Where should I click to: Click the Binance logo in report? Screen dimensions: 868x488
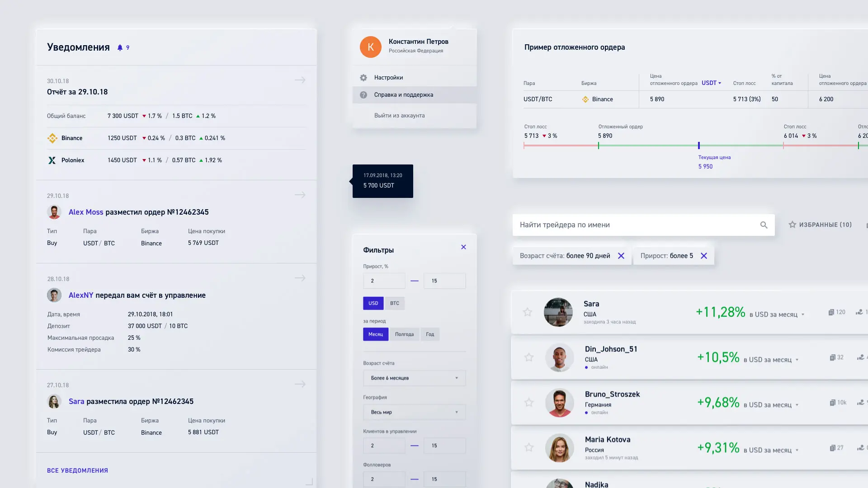click(x=52, y=138)
